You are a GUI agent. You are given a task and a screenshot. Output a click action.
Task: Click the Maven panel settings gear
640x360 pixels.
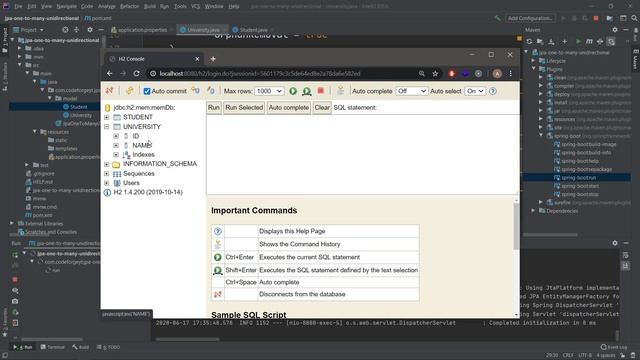pos(615,30)
